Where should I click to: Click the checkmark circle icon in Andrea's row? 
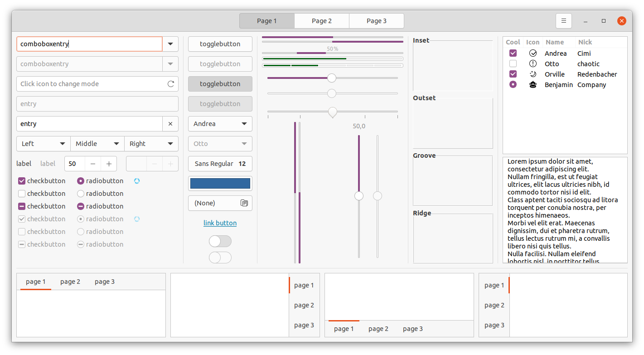[533, 53]
